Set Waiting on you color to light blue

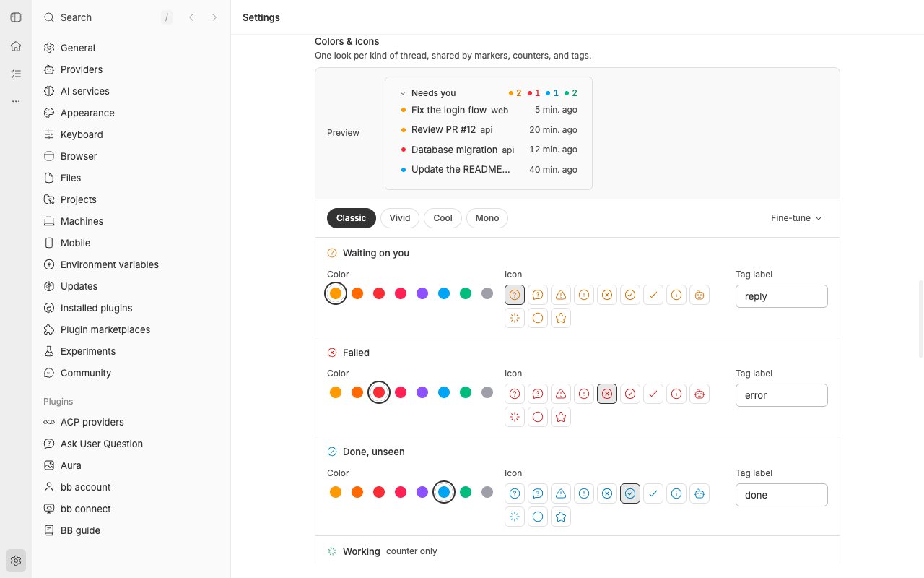pos(444,293)
